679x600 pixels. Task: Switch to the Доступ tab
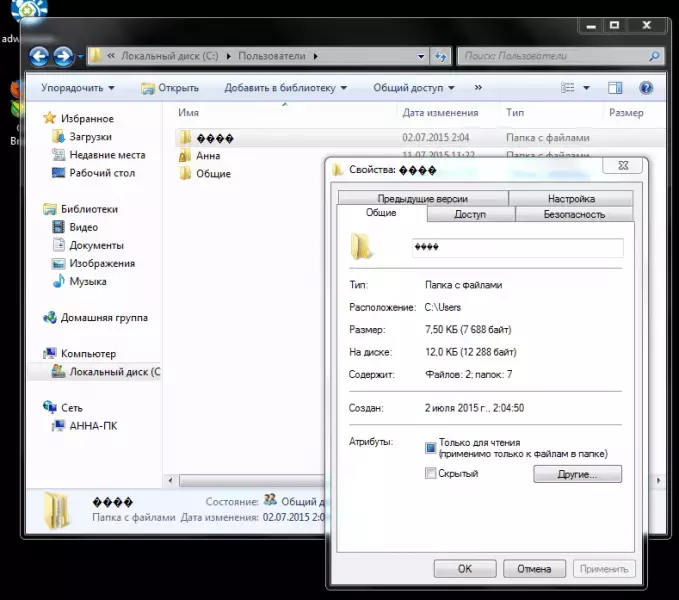pyautogui.click(x=470, y=214)
